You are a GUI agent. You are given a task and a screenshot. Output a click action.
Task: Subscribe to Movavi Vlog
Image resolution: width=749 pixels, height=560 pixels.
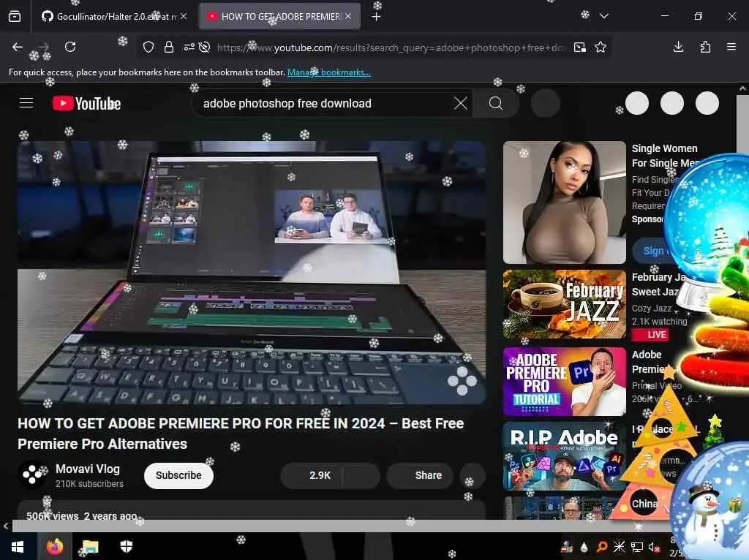178,475
